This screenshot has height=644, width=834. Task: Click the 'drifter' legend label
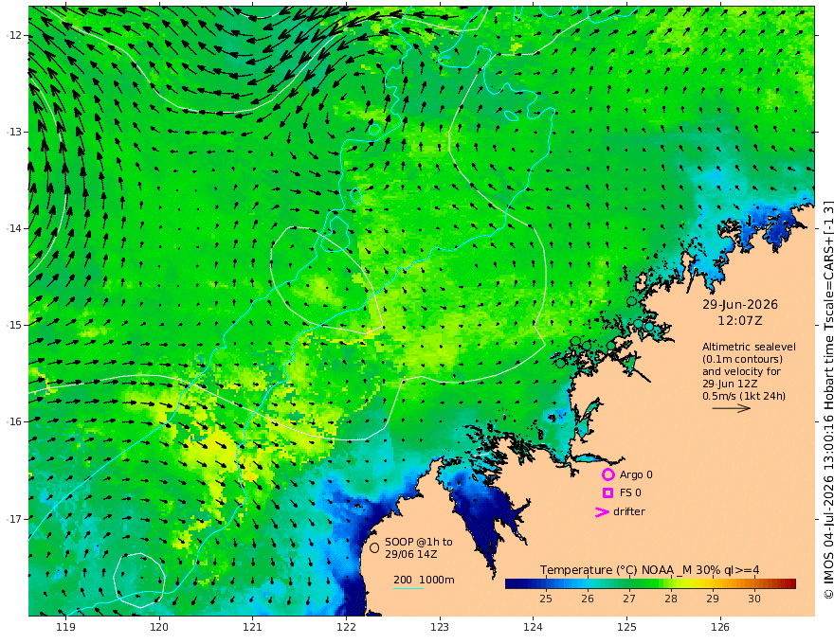(x=629, y=511)
